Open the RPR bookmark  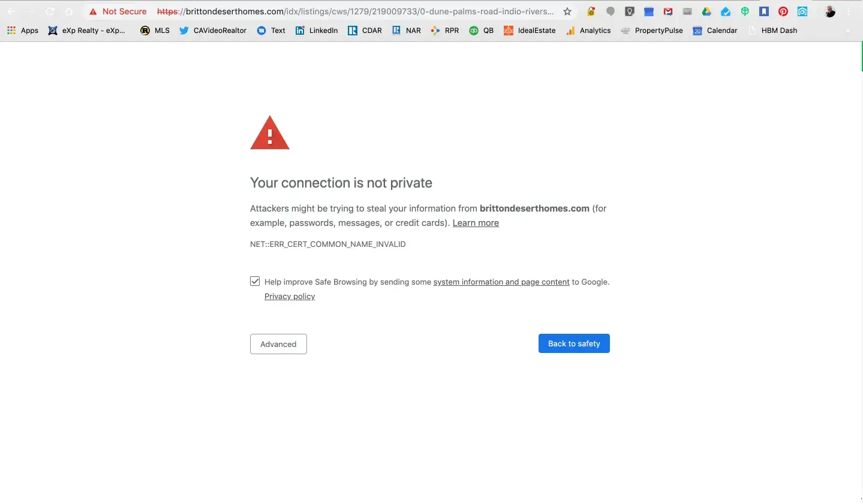tap(445, 31)
